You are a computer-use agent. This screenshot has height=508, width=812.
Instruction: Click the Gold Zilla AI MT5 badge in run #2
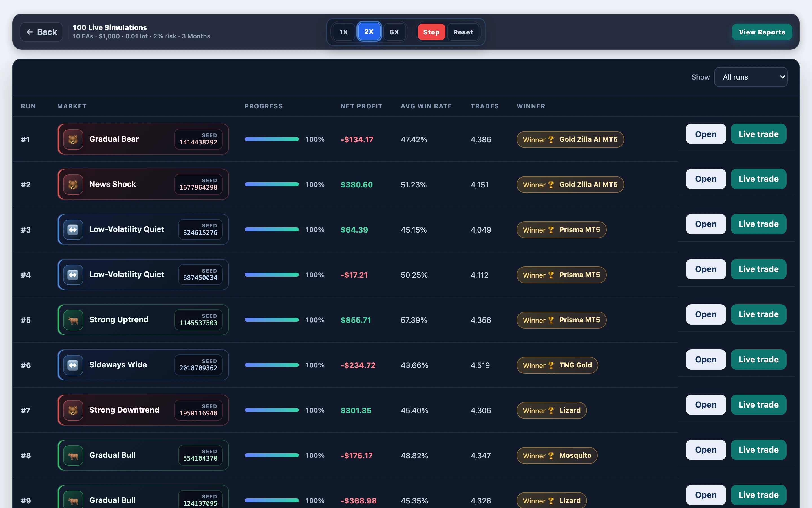(570, 185)
